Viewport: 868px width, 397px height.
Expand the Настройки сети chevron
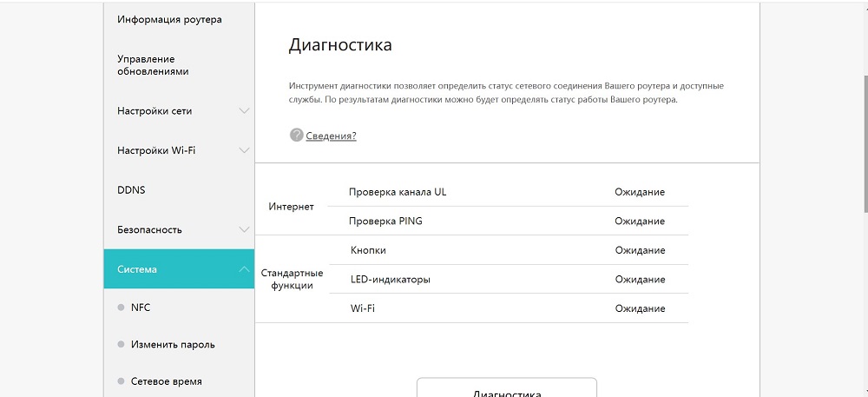pos(244,110)
